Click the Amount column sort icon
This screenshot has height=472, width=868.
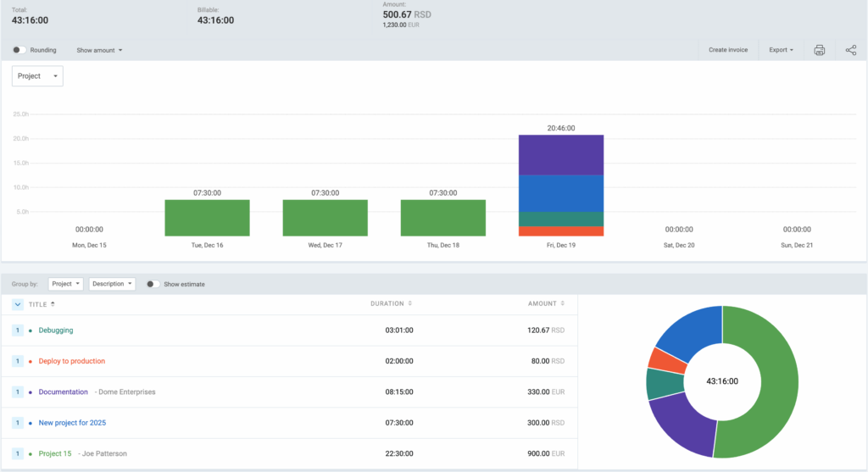point(563,303)
